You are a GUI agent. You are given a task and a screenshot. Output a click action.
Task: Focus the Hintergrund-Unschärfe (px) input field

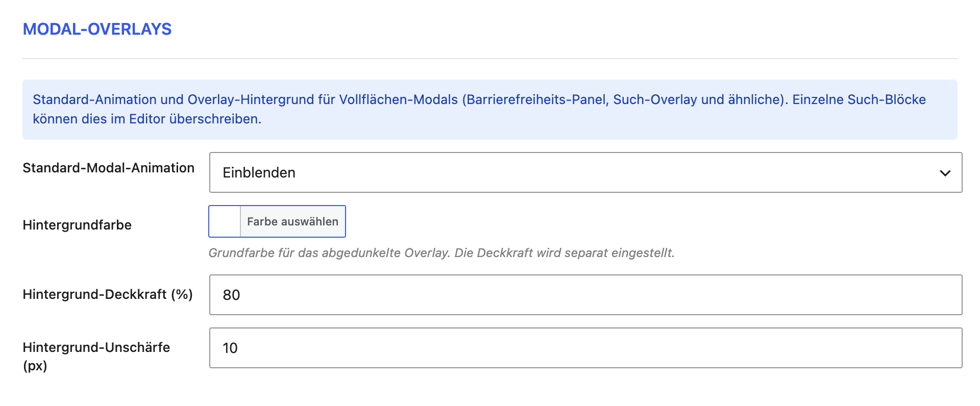click(585, 348)
